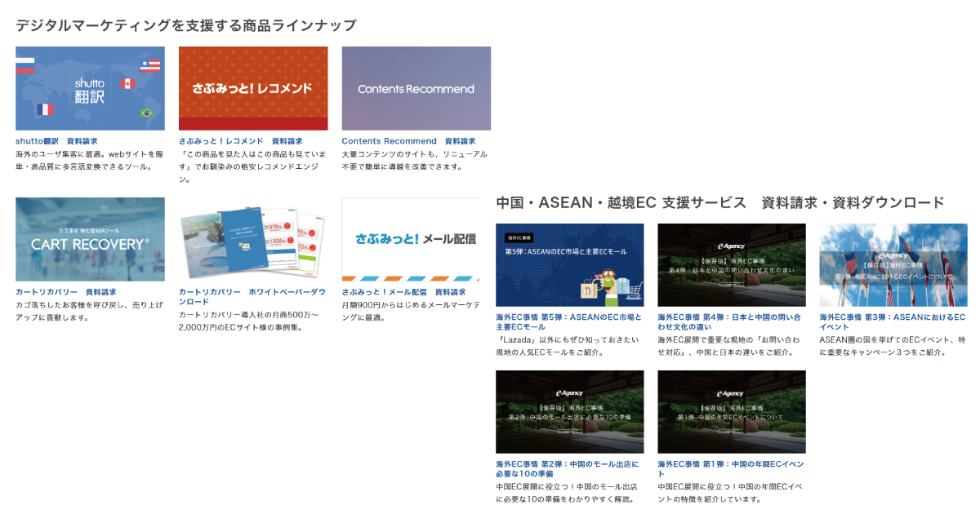Click the 第5弾 ASEAN EC市場 thumbnail
Image resolution: width=980 pixels, height=514 pixels.
(569, 265)
